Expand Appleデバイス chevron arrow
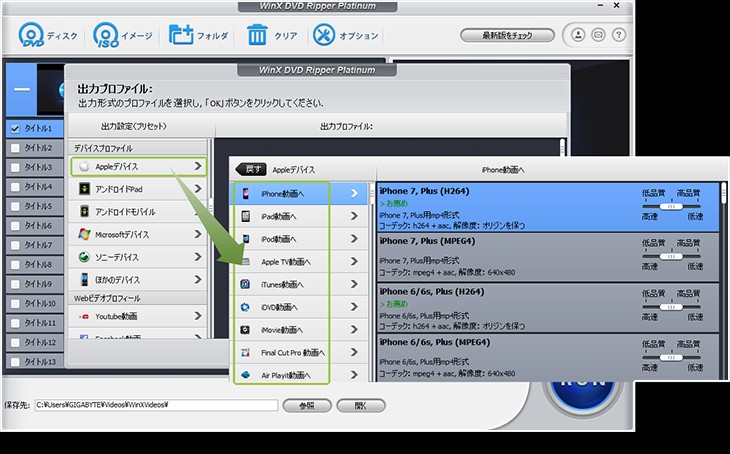The width and height of the screenshot is (730, 454). coord(198,166)
